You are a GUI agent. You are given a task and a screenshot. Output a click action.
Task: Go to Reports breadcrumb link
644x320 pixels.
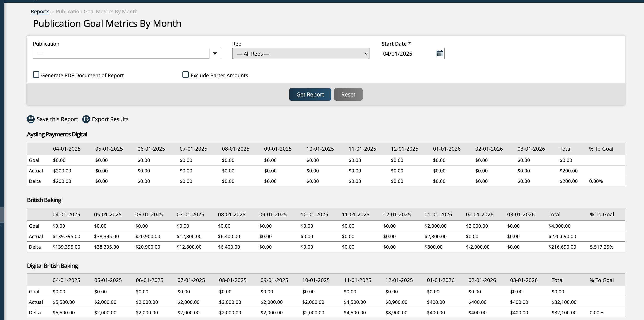pyautogui.click(x=40, y=12)
